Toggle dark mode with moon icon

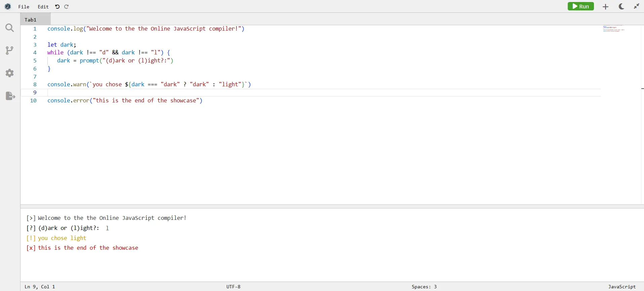(x=621, y=6)
